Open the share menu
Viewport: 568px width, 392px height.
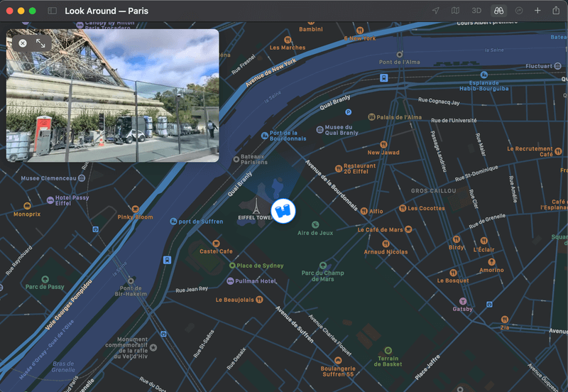556,10
